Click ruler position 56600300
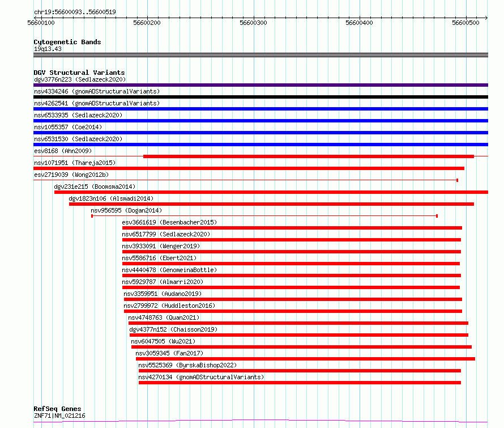Screen dimensions: 504x428 253,23
